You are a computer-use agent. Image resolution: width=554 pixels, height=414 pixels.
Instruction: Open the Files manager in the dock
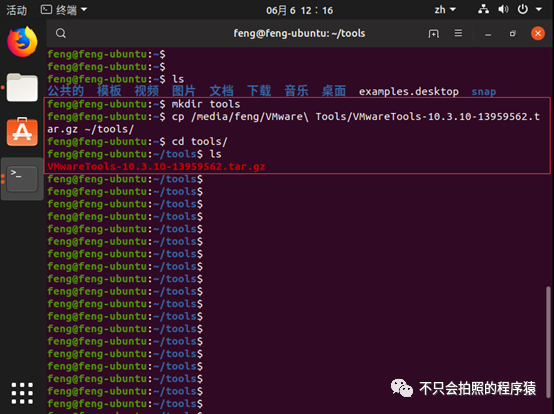coord(22,87)
